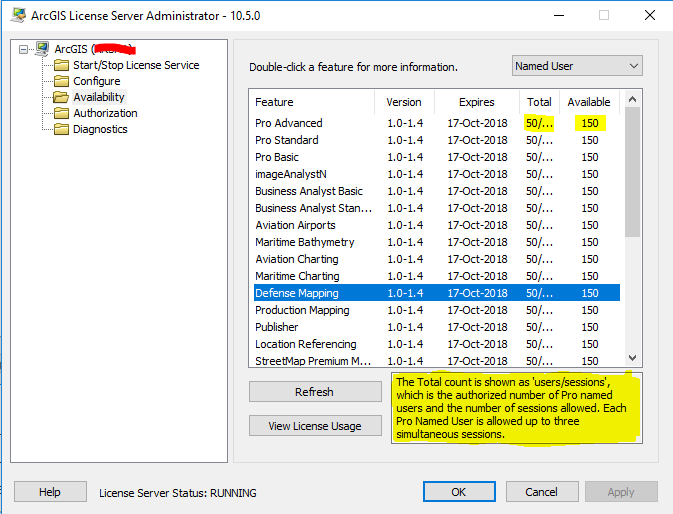Select the Configure tree item
This screenshot has height=514, width=673.
97,81
